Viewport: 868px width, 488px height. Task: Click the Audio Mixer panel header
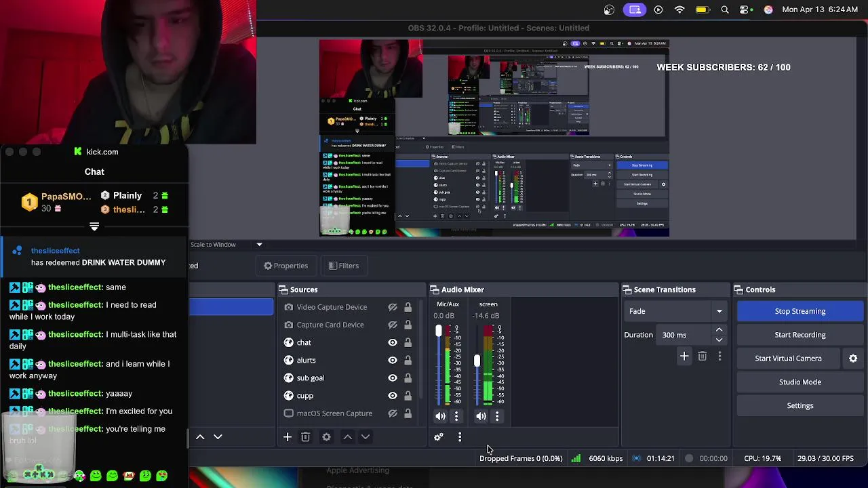[523, 289]
